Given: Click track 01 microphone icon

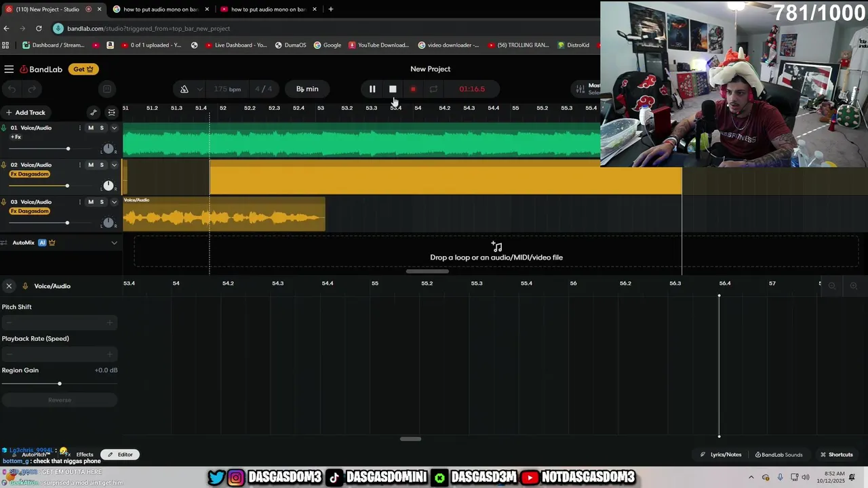Looking at the screenshot, I should [4, 128].
